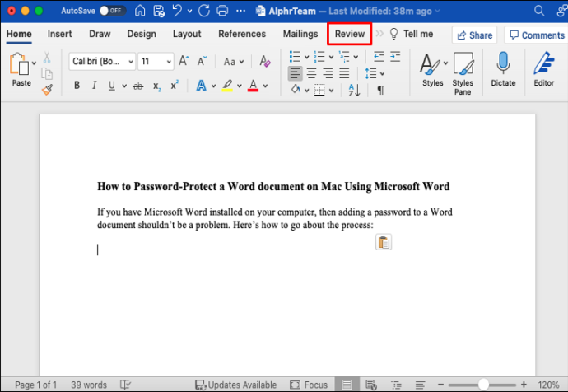Click the Sort A-Z icon
This screenshot has height=392, width=568.
(354, 90)
